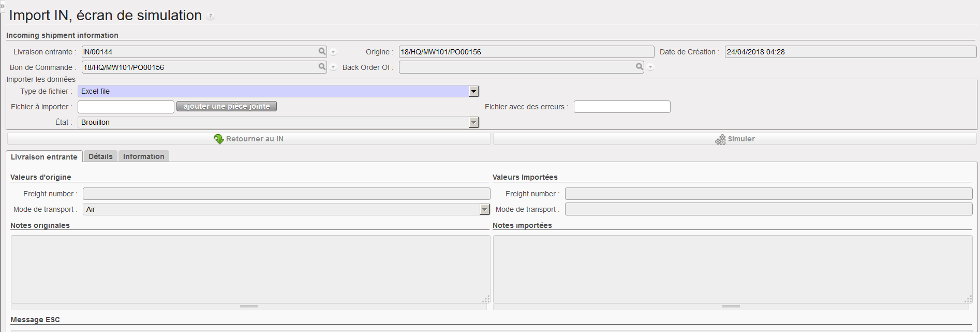The width and height of the screenshot is (980, 332).
Task: Click search icon in Back Order Of field
Action: pos(640,67)
